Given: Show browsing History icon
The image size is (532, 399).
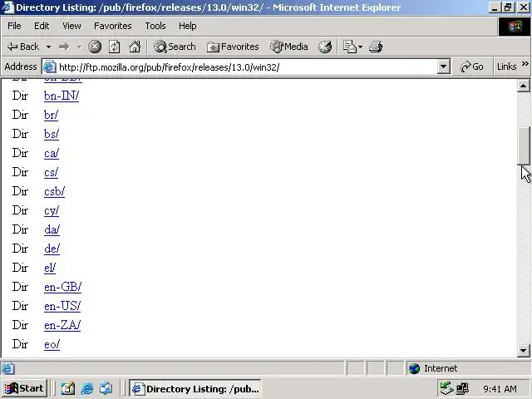Looking at the screenshot, I should pos(325,47).
